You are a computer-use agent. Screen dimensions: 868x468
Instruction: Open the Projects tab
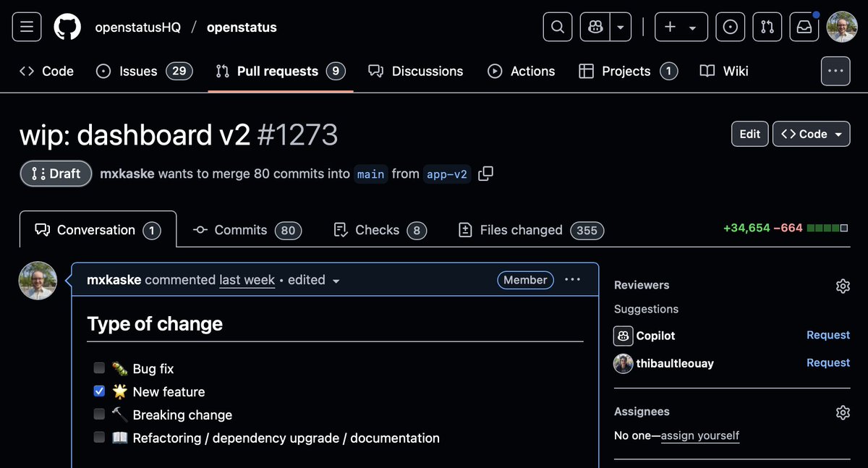629,71
